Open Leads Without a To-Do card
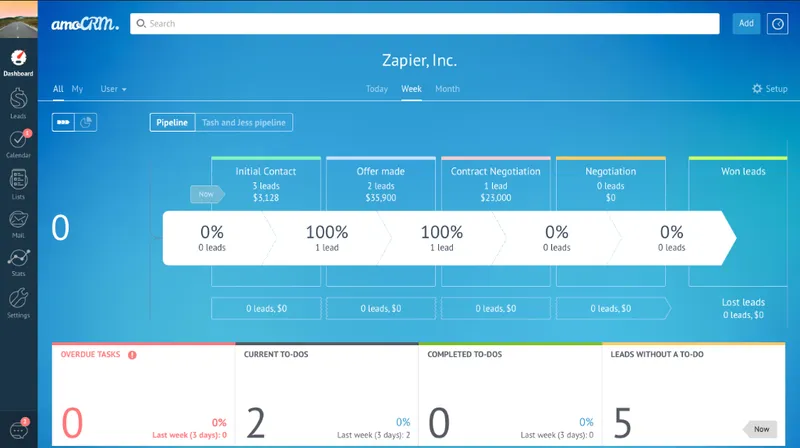This screenshot has height=448, width=800. [x=693, y=395]
